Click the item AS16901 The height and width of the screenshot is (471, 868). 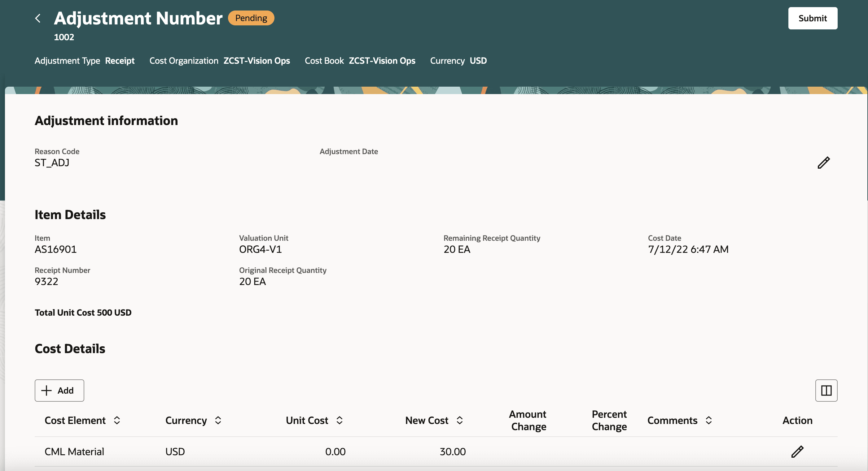click(55, 249)
